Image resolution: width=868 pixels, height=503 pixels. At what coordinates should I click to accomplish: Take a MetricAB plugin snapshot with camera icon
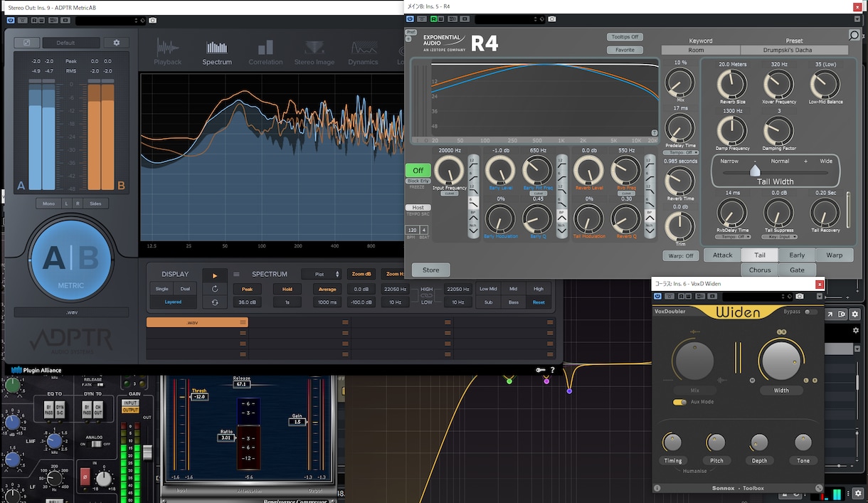point(153,20)
